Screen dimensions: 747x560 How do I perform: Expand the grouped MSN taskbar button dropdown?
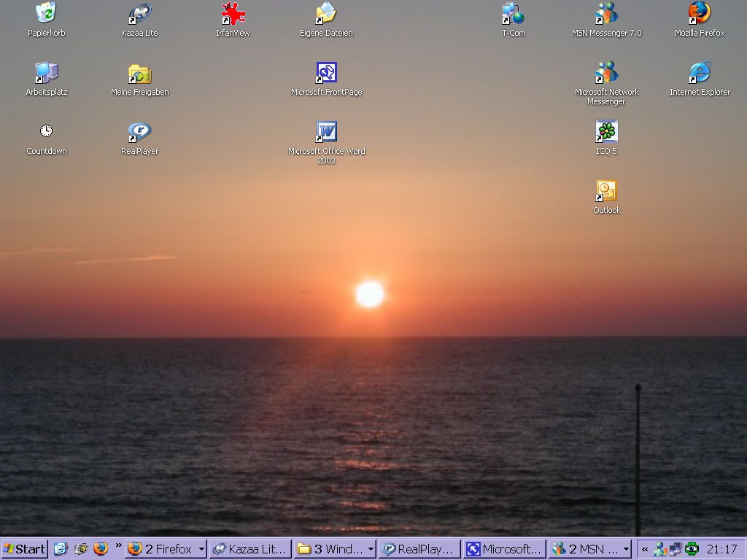(x=626, y=549)
